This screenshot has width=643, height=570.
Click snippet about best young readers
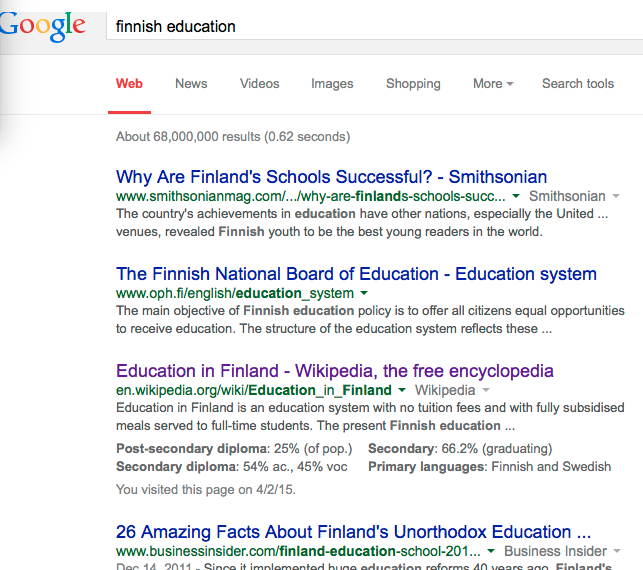(x=362, y=223)
